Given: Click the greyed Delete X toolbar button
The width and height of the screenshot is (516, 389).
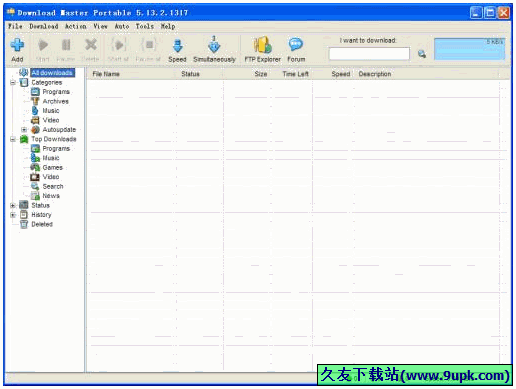Looking at the screenshot, I should pyautogui.click(x=90, y=49).
